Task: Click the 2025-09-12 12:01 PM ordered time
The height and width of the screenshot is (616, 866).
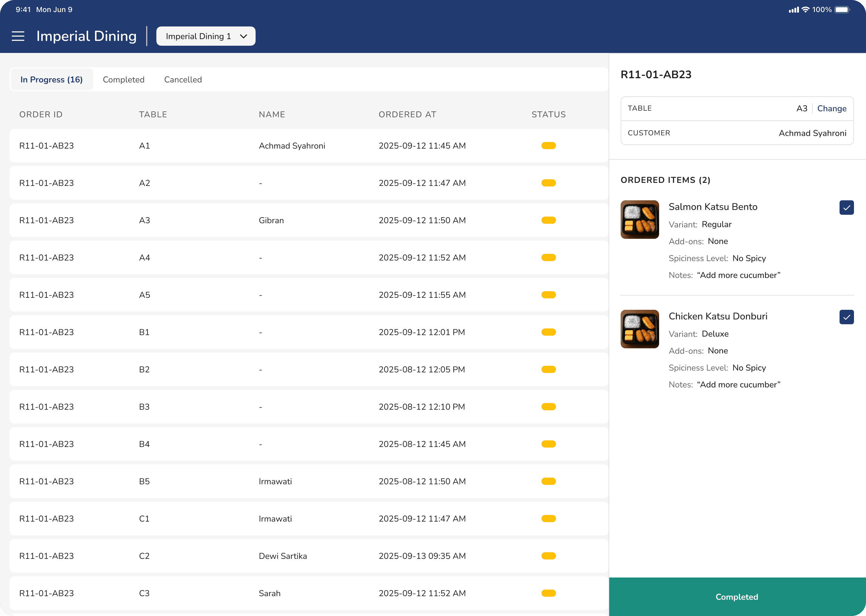Action: coord(422,332)
